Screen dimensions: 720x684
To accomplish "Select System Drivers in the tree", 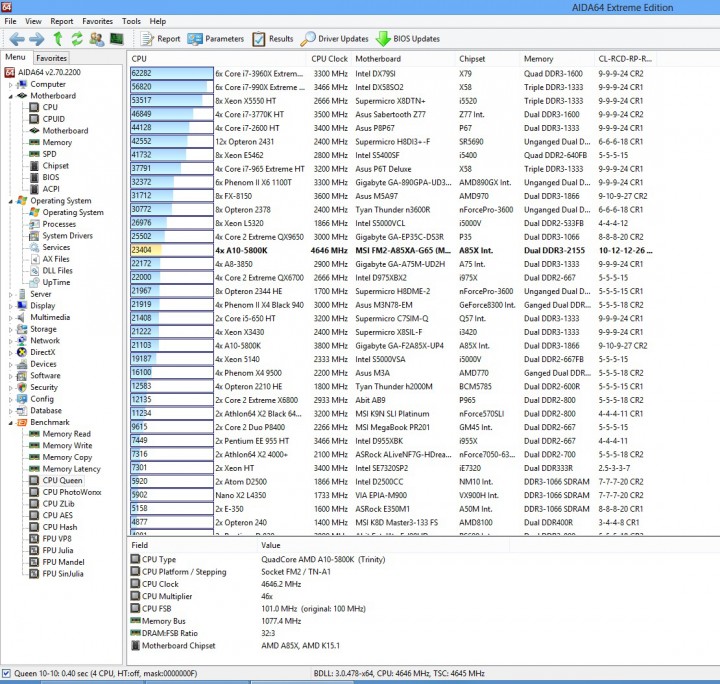I will pyautogui.click(x=68, y=235).
